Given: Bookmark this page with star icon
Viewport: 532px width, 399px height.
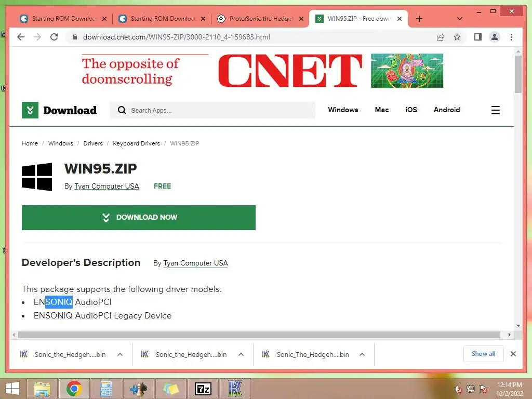Looking at the screenshot, I should coord(457,37).
